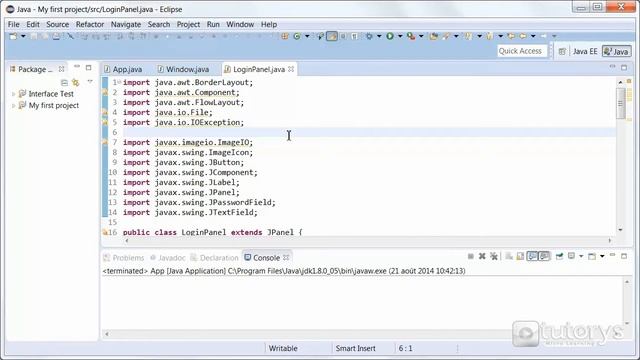Click the Pin Console icon
The width and height of the screenshot is (640, 360).
pos(560,256)
